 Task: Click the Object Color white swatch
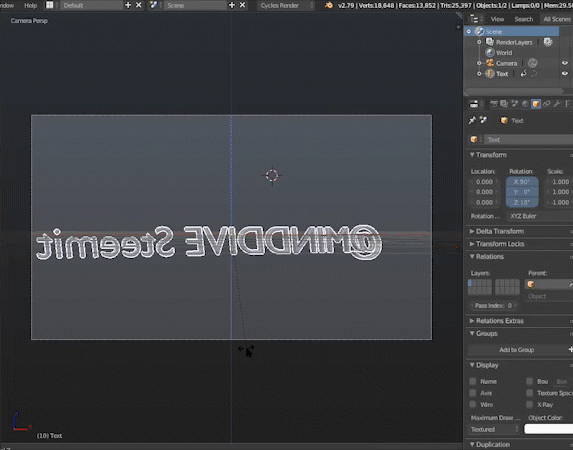point(548,430)
